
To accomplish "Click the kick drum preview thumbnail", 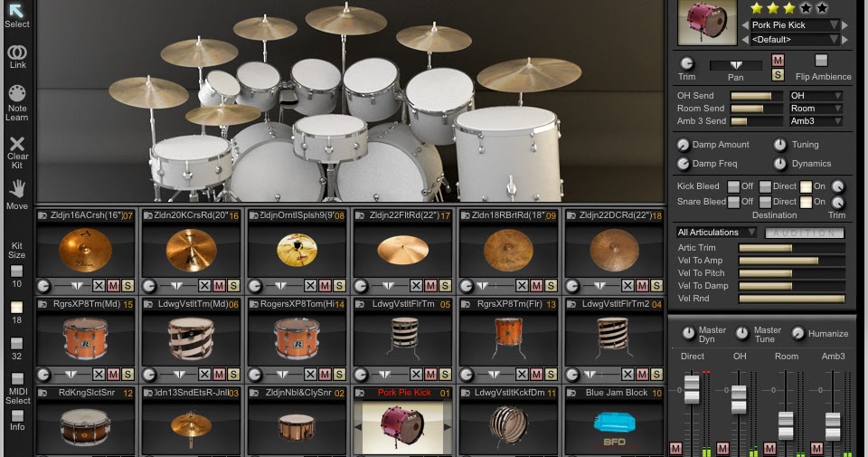I will pyautogui.click(x=707, y=22).
